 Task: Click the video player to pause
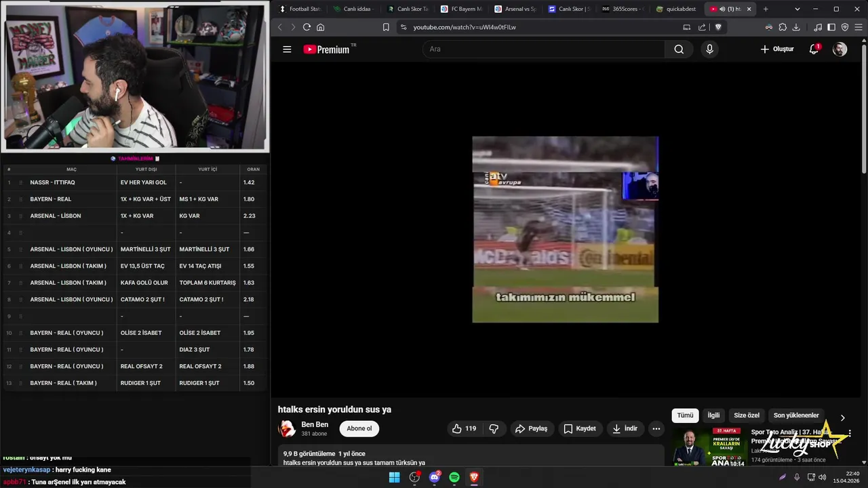(x=565, y=229)
